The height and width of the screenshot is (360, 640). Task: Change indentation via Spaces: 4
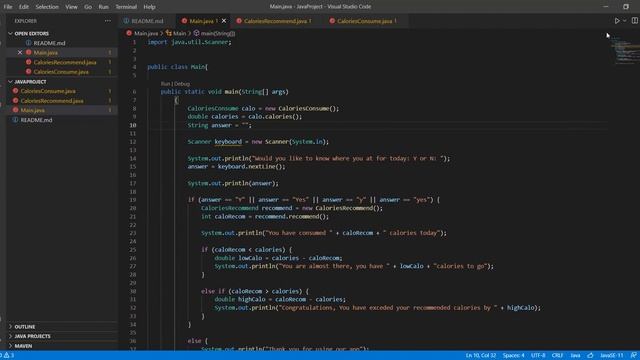[x=513, y=356]
